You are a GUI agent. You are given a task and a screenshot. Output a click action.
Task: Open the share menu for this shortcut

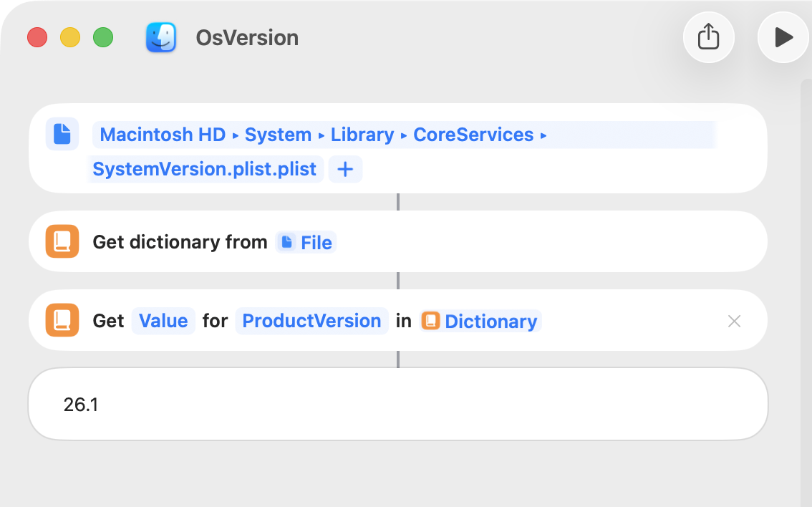pyautogui.click(x=708, y=37)
